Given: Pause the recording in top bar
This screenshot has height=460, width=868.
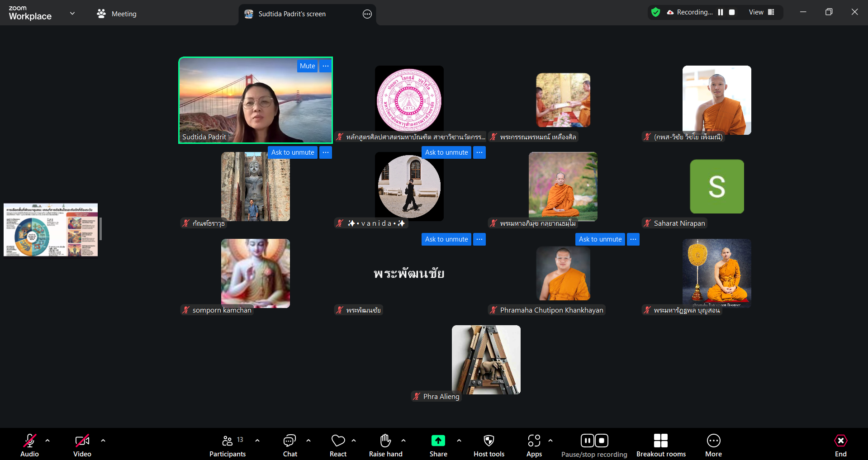Looking at the screenshot, I should pyautogui.click(x=721, y=12).
